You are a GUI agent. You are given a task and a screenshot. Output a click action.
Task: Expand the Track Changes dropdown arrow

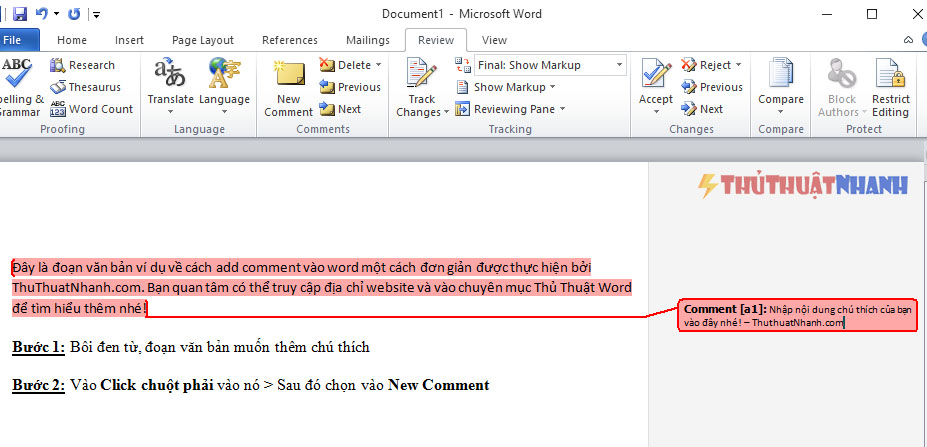(446, 112)
